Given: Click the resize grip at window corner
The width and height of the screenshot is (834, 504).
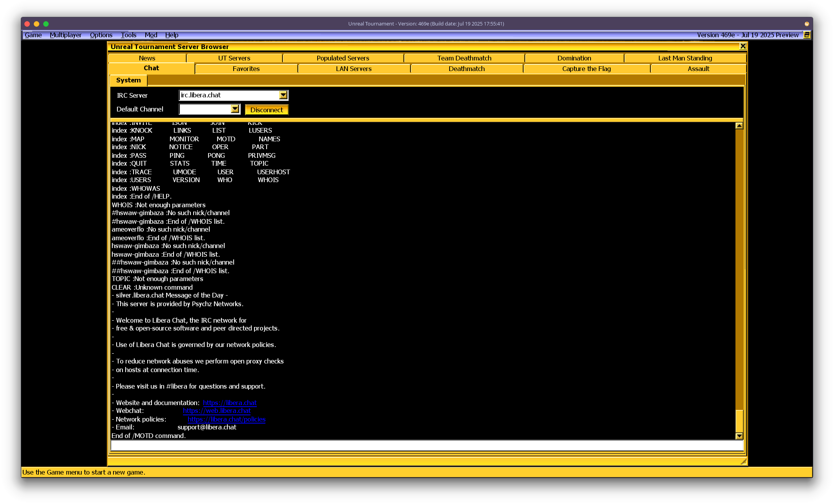Looking at the screenshot, I should [x=743, y=462].
